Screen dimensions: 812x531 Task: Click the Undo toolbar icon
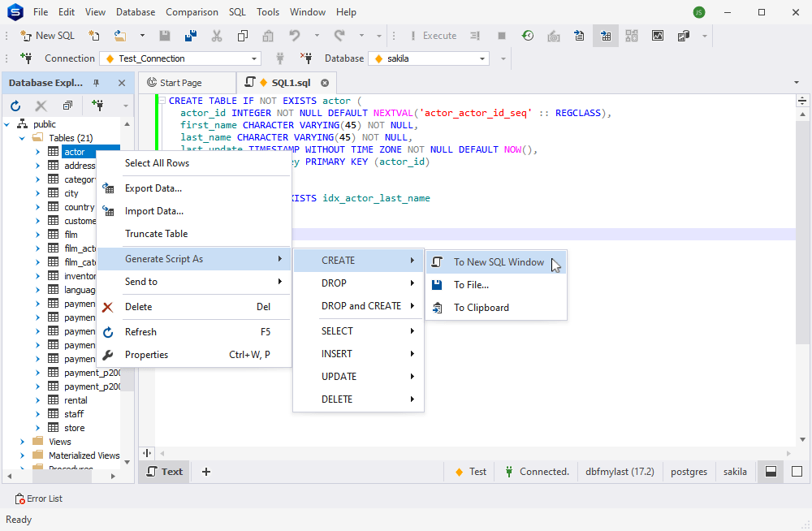[292, 36]
